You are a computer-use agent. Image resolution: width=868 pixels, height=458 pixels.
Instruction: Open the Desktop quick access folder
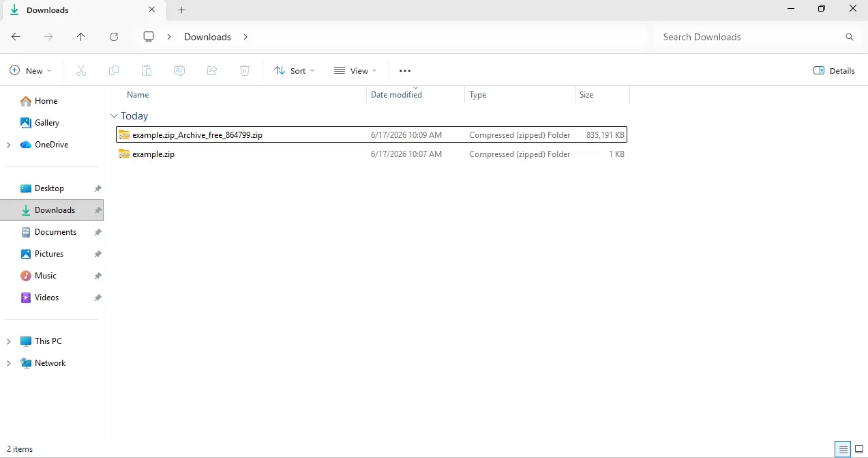[x=49, y=188]
